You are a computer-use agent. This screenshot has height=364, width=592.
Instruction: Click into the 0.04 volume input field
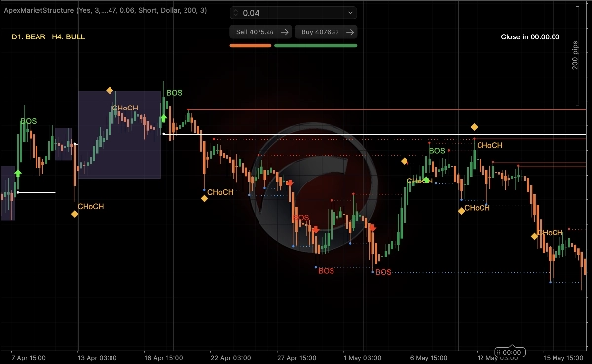[293, 13]
